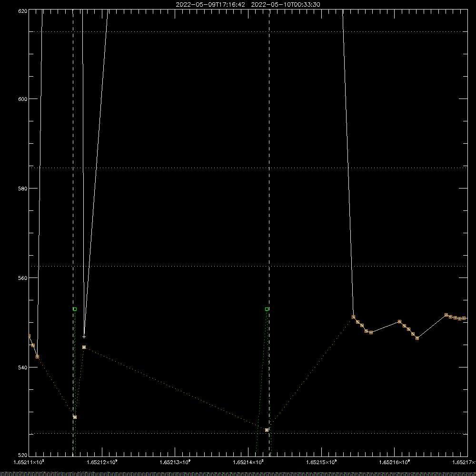Screen dimensions: 476x476
Task: Click the x-axis label 1.65212×10⁹
Action: point(102,462)
